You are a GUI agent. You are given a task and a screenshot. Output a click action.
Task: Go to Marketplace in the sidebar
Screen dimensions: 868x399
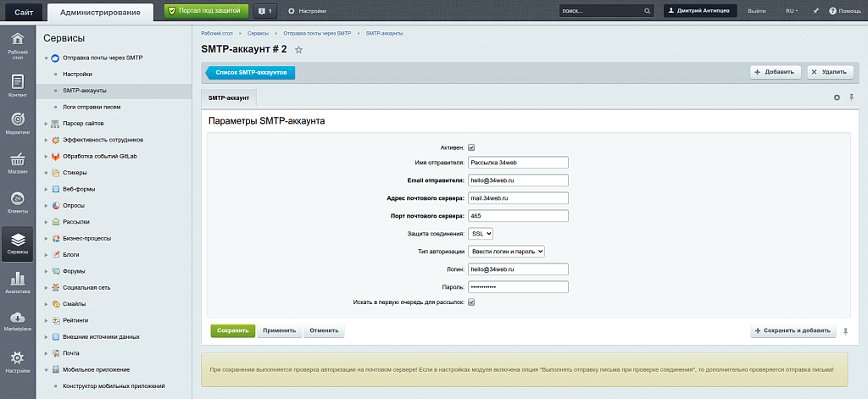coord(17,321)
